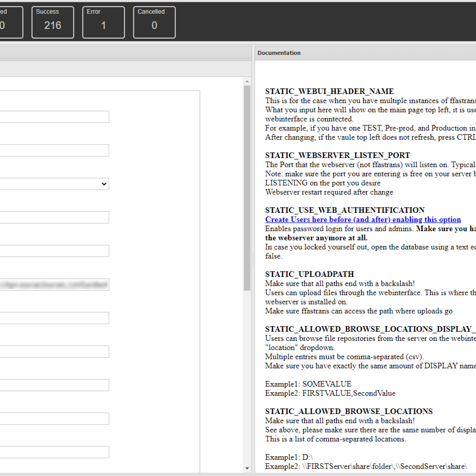Click the panel splitter handle beside Documentation
476x476 pixels.
(253, 259)
